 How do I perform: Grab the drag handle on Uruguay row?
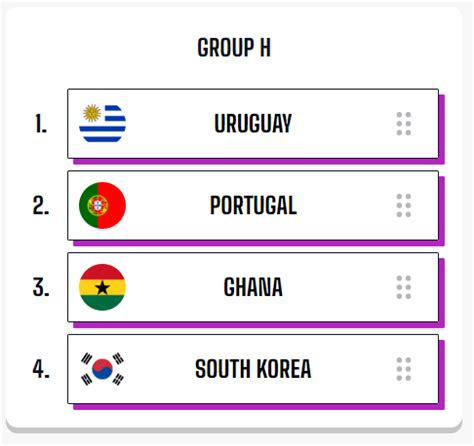[404, 124]
